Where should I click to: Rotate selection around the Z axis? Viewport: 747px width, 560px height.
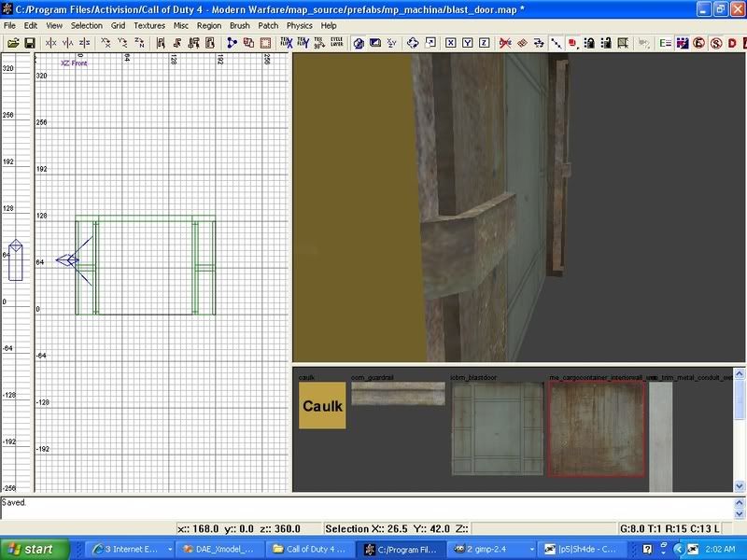click(139, 43)
